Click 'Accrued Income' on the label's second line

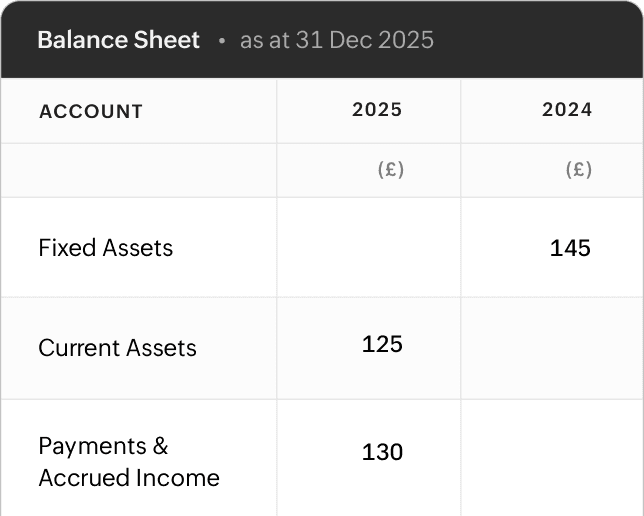(128, 478)
